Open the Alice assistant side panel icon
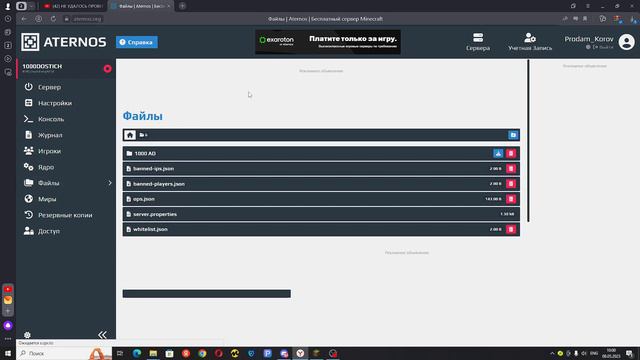This screenshot has height=360, width=640. point(8,325)
